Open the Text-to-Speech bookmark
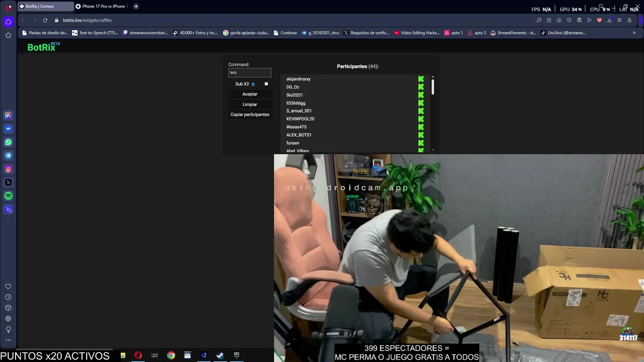Image resolution: width=644 pixels, height=362 pixels. tap(95, 33)
